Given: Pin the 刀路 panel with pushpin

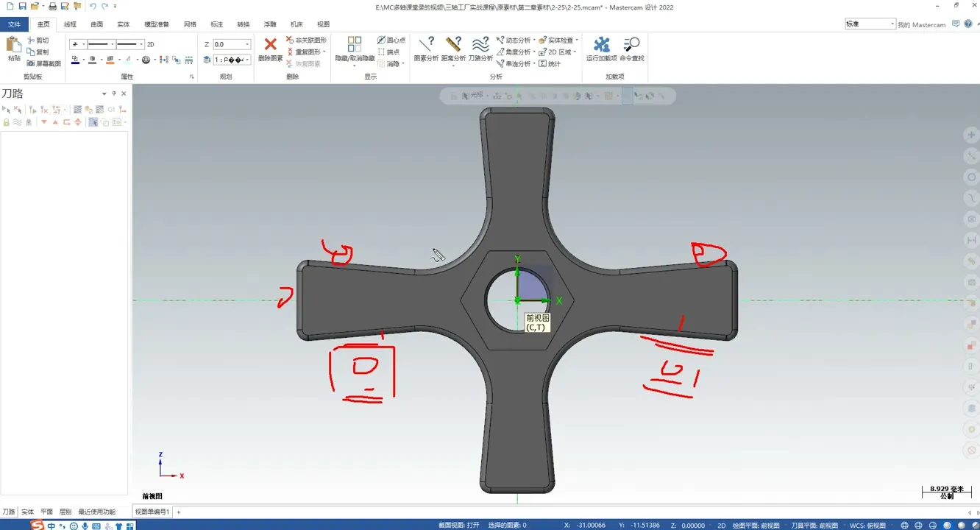Looking at the screenshot, I should tap(114, 93).
